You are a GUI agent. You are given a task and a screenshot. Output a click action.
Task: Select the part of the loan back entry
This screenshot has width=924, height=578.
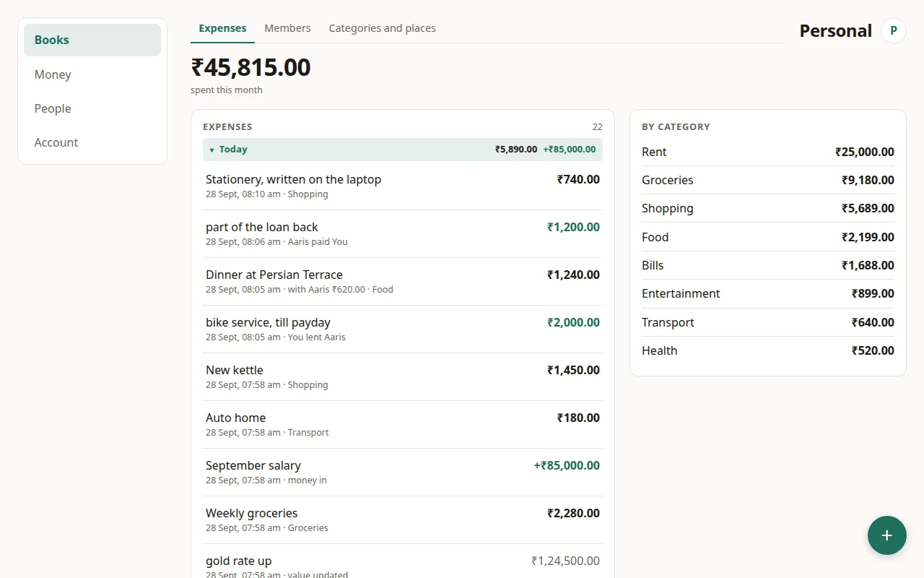(403, 234)
